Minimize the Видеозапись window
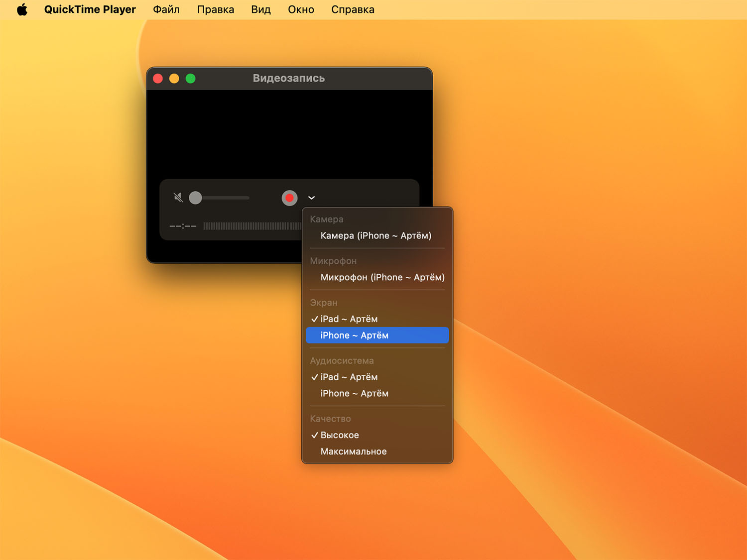 [x=174, y=78]
